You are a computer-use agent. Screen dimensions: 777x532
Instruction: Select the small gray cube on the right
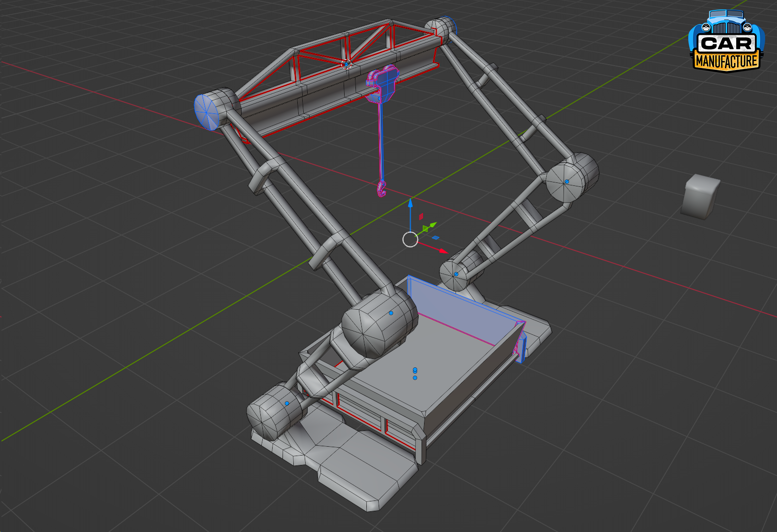click(x=700, y=196)
